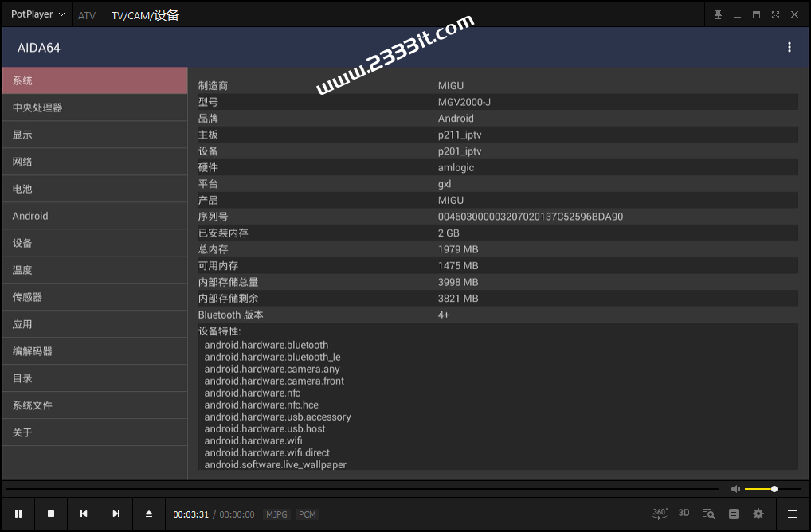Open 电池 in the sidebar
Viewport: 811px width, 532px height.
pyautogui.click(x=95, y=189)
